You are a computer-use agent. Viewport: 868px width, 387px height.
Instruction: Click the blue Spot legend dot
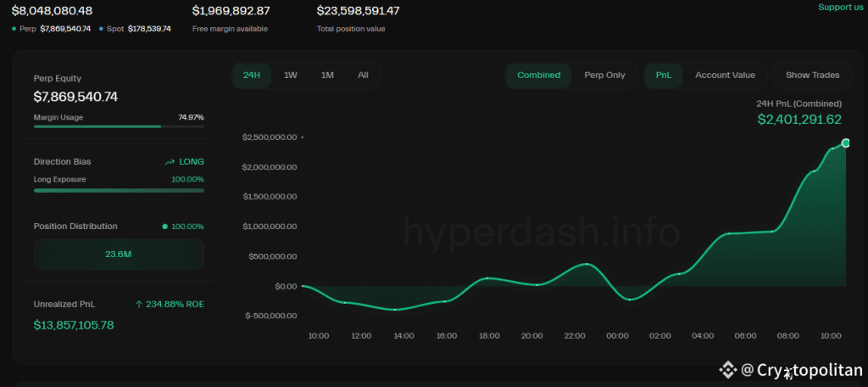coord(101,29)
